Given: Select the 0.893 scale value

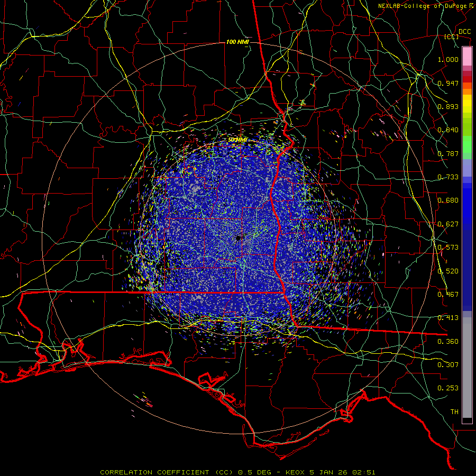Looking at the screenshot, I should coord(448,106).
